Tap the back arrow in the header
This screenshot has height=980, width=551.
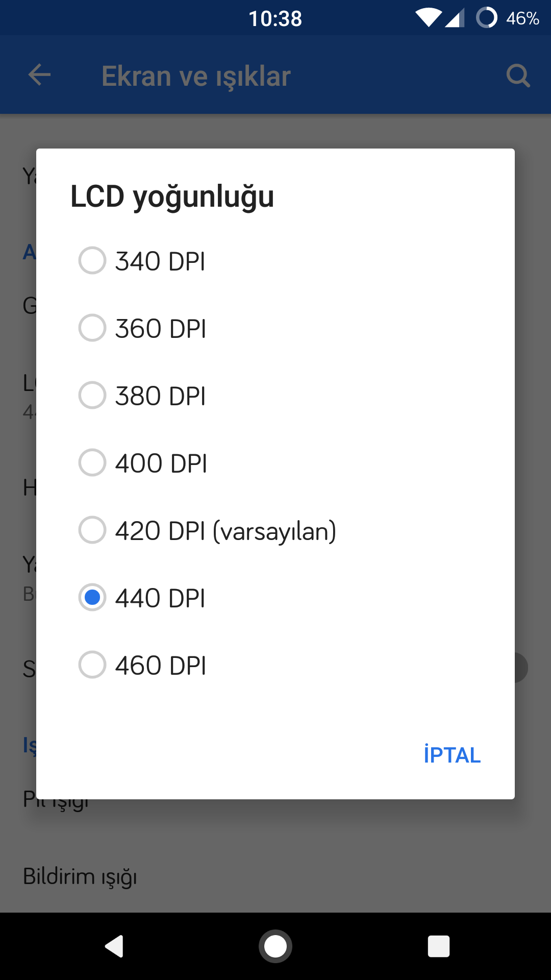tap(39, 75)
